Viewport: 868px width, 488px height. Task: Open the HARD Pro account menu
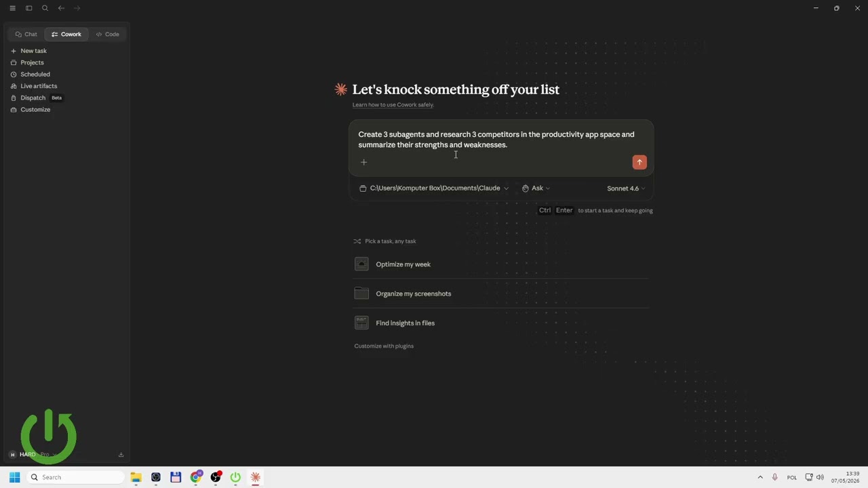pyautogui.click(x=33, y=455)
